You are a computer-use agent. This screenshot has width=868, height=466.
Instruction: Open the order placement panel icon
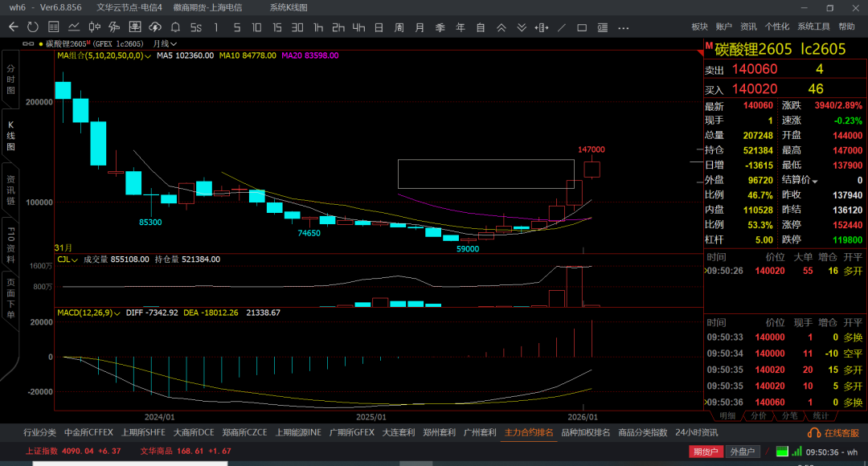click(x=134, y=27)
